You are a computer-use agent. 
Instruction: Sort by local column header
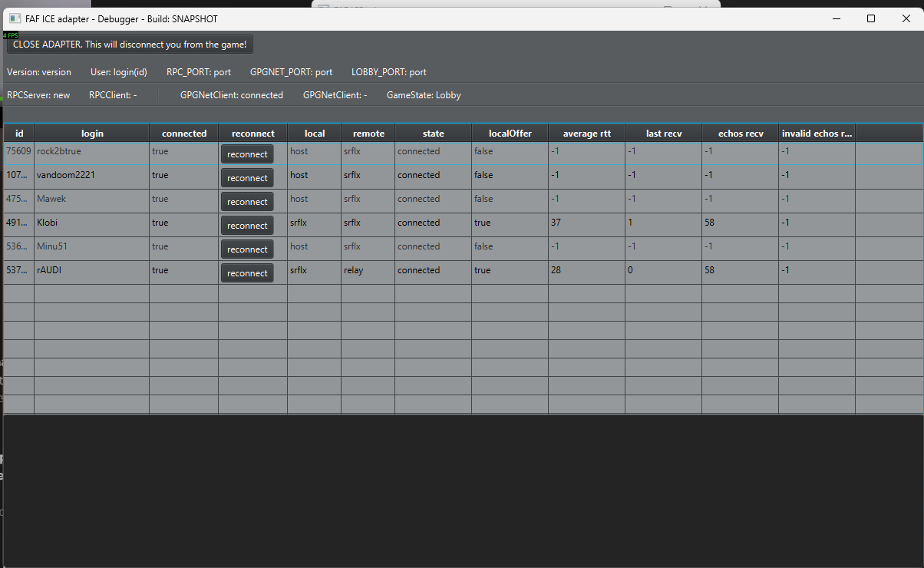(x=315, y=133)
